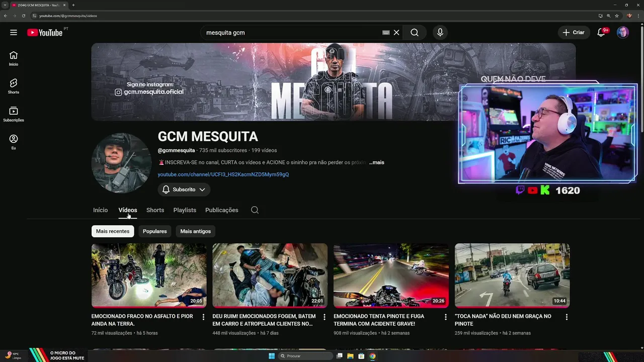Viewport: 644px width, 362px height.
Task: Open the YouTube hamburger guide menu
Action: [14, 33]
